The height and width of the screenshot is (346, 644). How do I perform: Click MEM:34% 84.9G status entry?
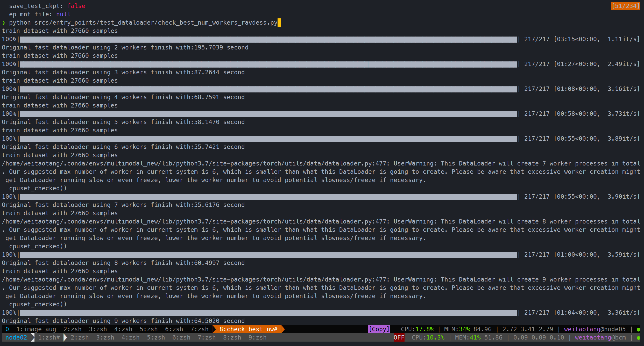(468, 329)
